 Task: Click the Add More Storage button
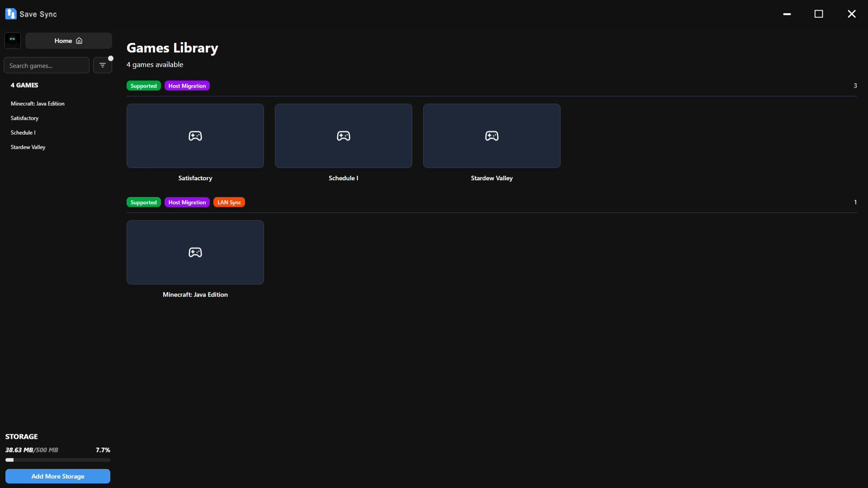pyautogui.click(x=58, y=476)
